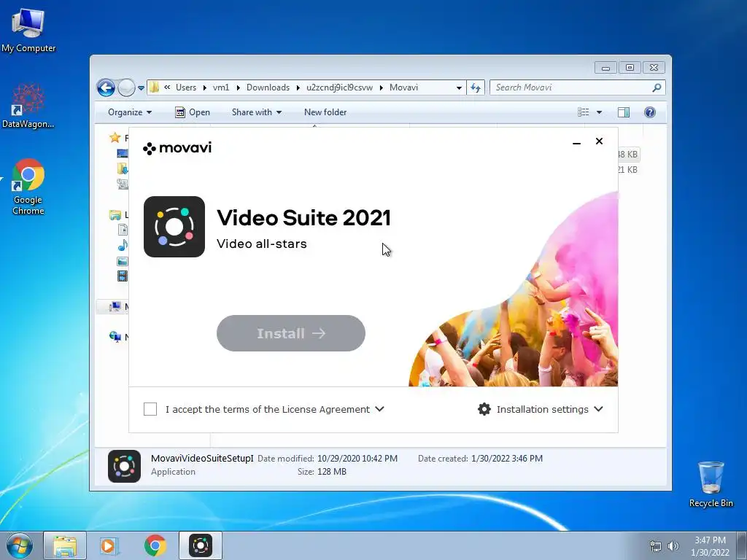
Task: Click the Install button
Action: [290, 333]
